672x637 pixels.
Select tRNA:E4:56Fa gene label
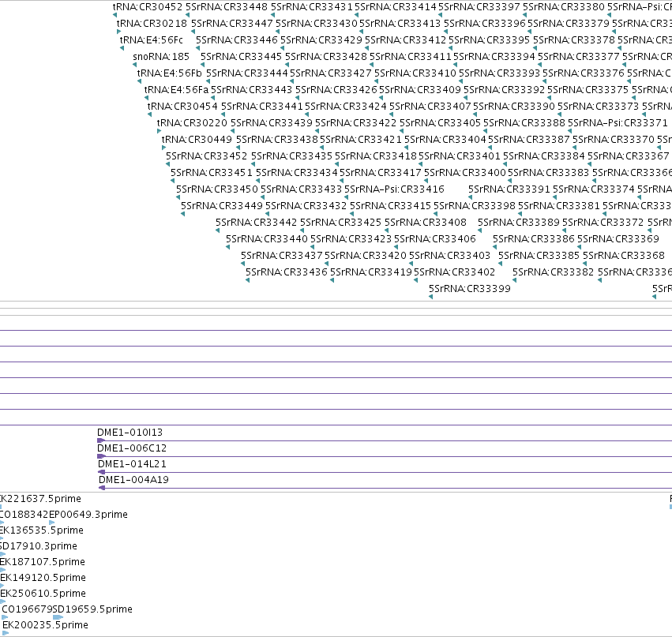[x=176, y=90]
